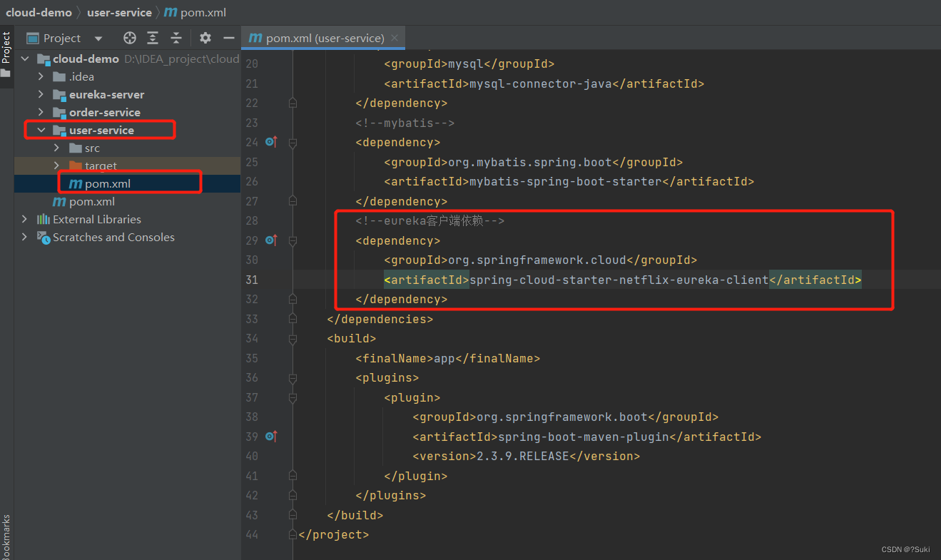Click Scratches and Consoles icon
This screenshot has width=941, height=560.
pos(44,237)
